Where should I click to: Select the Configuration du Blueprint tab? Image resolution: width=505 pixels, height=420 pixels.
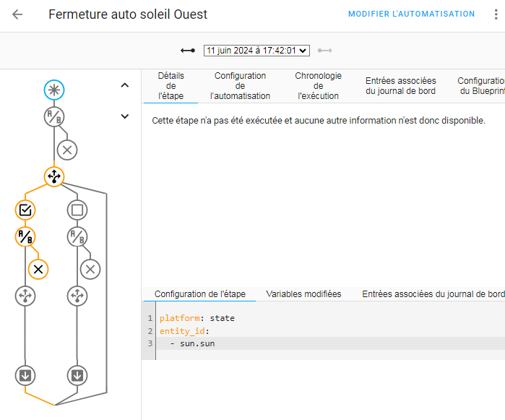[x=481, y=86]
